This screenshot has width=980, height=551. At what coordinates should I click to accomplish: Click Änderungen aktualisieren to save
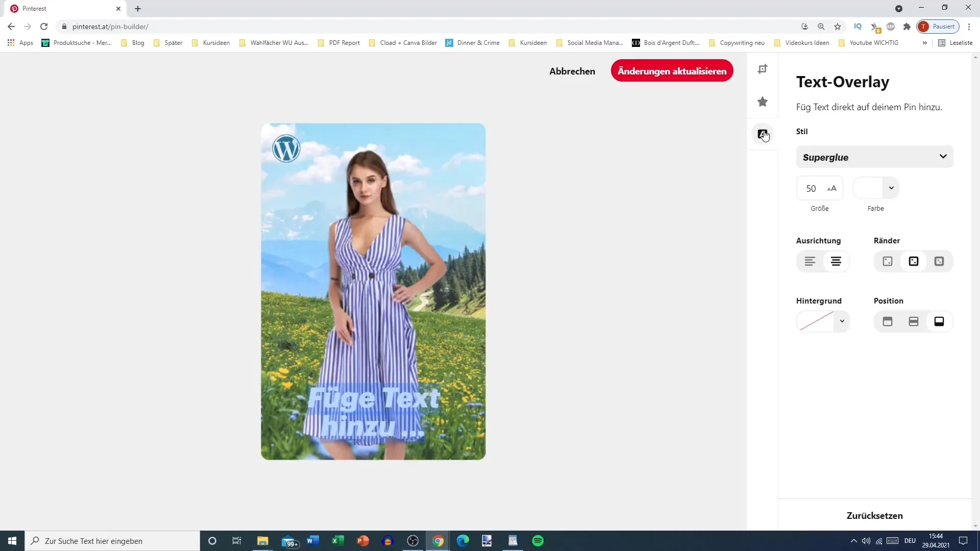672,71
